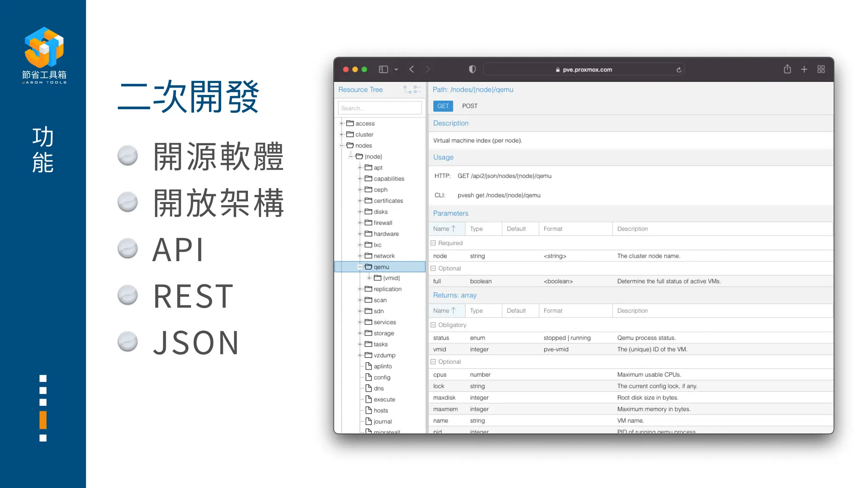The width and height of the screenshot is (868, 488).
Task: Switch to the GET method tab
Action: (x=443, y=106)
